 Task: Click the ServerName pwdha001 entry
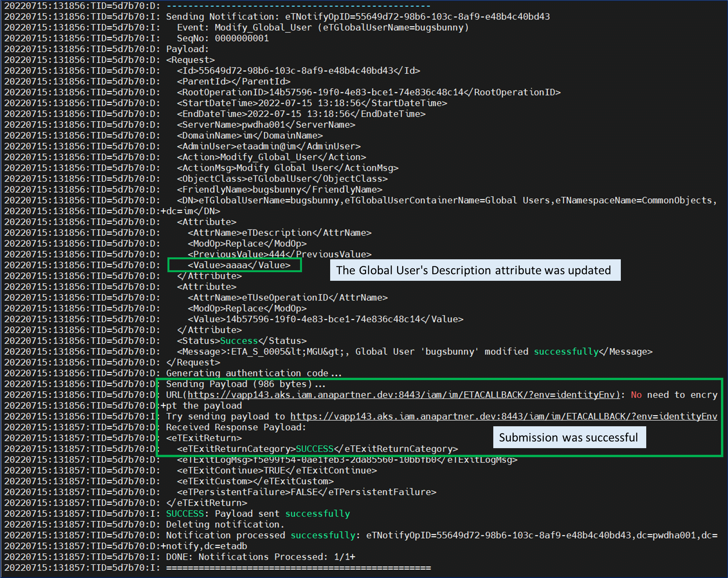point(266,125)
